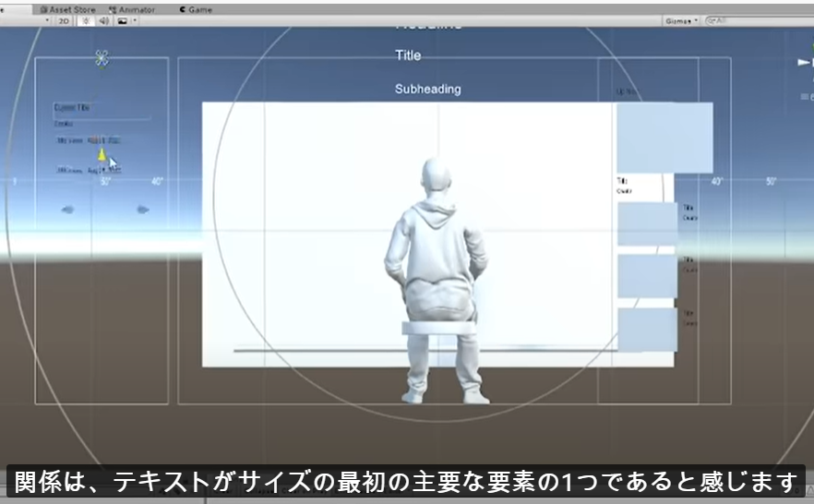Click the yellow cone move gizmo handle
The image size is (814, 504).
click(x=102, y=154)
